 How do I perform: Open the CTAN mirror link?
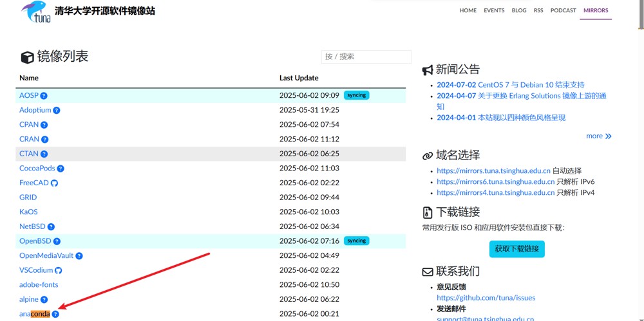pyautogui.click(x=29, y=154)
